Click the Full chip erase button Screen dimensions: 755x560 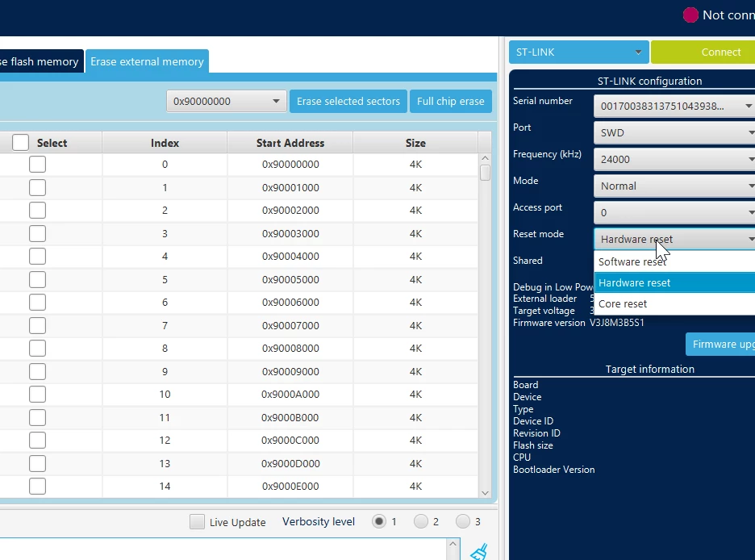(450, 101)
